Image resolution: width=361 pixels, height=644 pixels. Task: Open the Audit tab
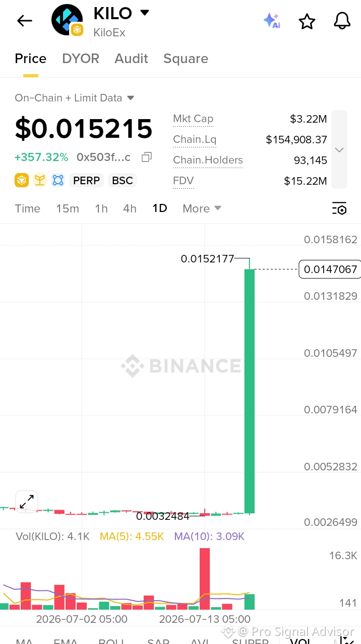coord(131,59)
